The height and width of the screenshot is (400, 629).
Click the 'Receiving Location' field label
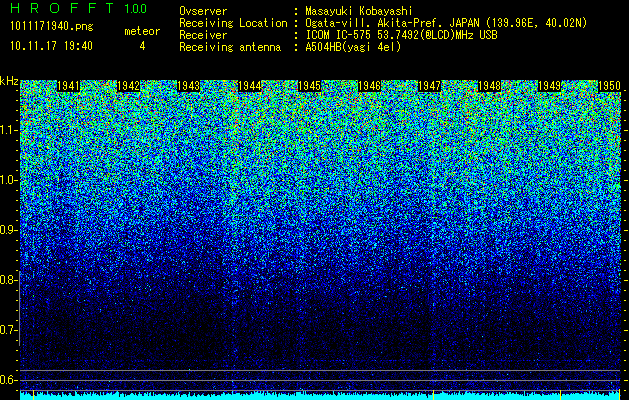(x=233, y=23)
